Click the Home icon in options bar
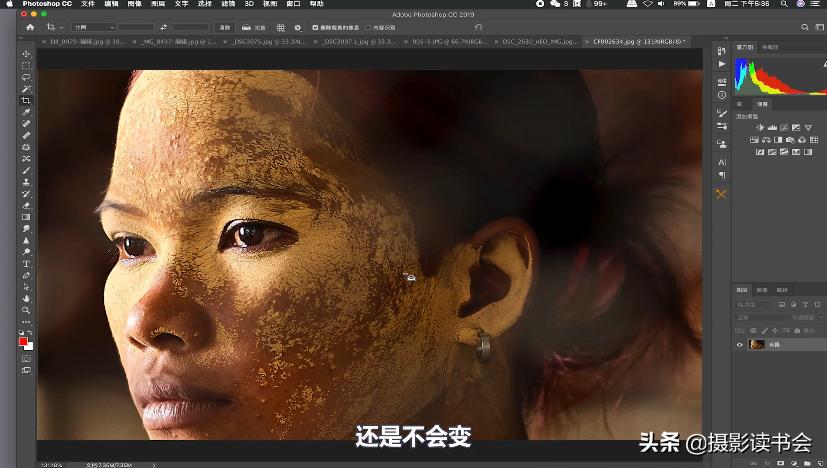The width and height of the screenshot is (827, 468). 30,27
